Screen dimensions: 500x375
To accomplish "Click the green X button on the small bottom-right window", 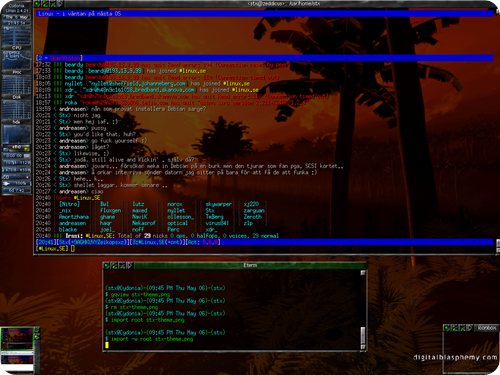I will 462,328.
